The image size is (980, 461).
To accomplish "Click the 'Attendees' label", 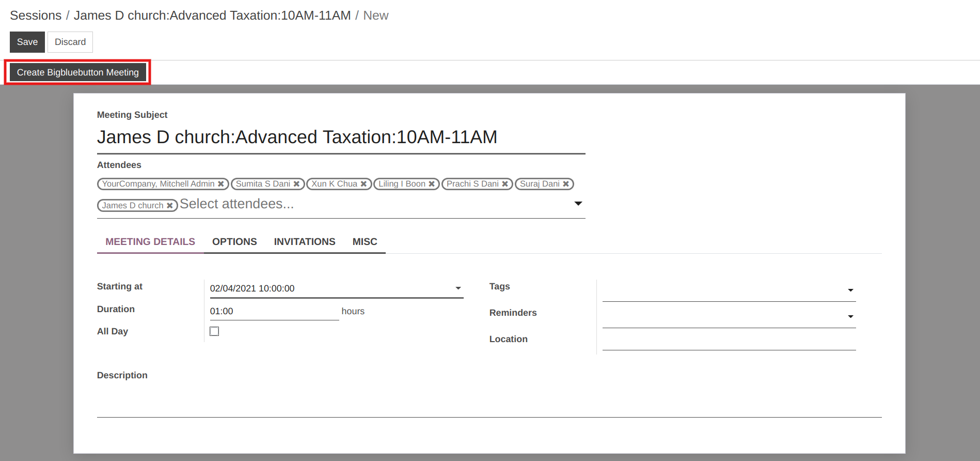I will (x=119, y=165).
